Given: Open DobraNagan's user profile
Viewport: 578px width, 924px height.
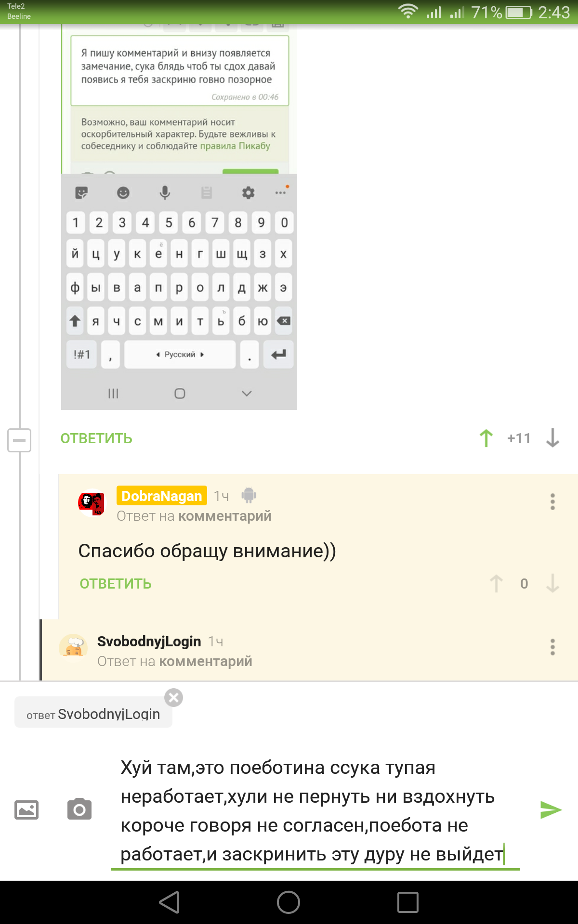Looking at the screenshot, I should (161, 496).
